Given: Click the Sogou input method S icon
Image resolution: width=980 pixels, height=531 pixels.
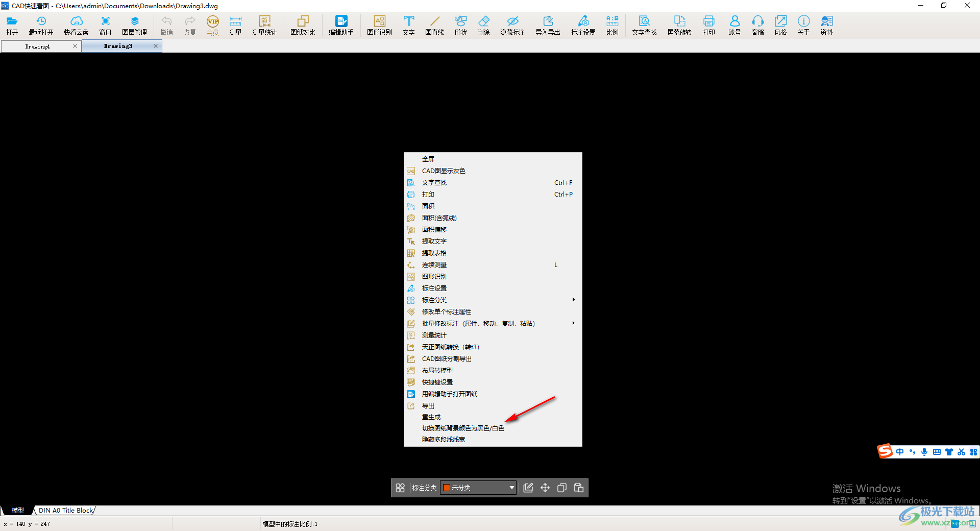Looking at the screenshot, I should point(885,451).
